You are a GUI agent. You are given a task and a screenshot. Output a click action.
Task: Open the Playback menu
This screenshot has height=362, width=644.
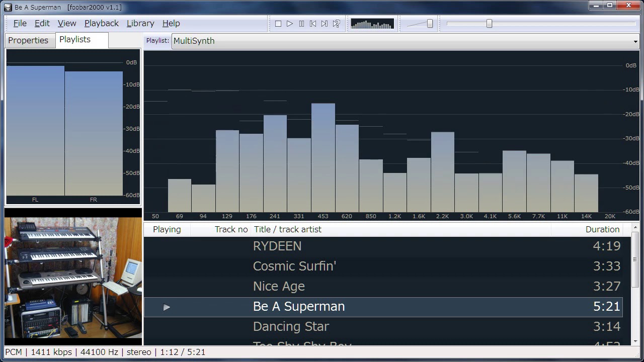tap(102, 23)
